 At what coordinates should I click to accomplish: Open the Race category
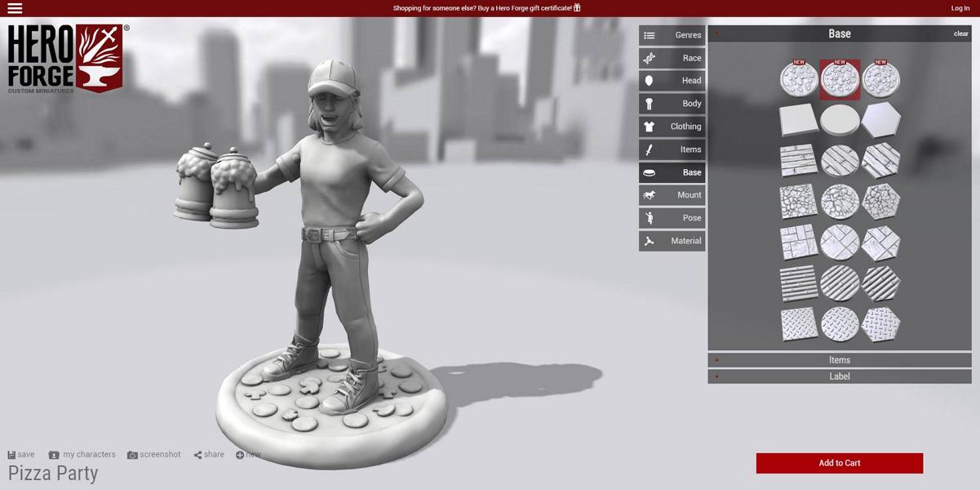point(672,58)
